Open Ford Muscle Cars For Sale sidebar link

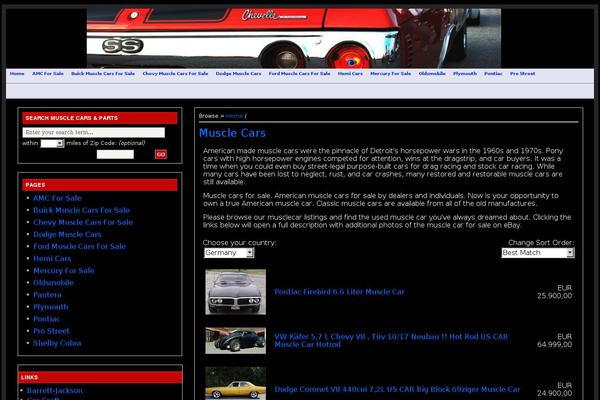(80, 247)
